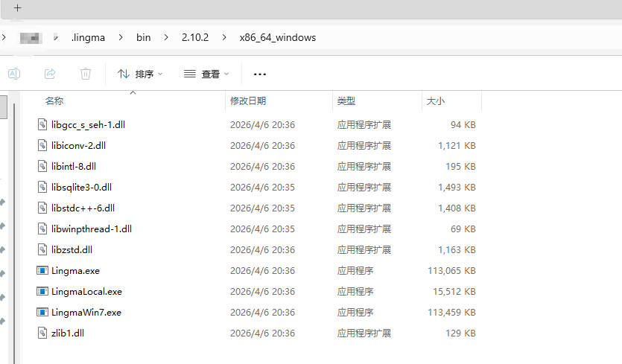Click the libzstd.dll file icon
This screenshot has height=364, width=622.
42,250
